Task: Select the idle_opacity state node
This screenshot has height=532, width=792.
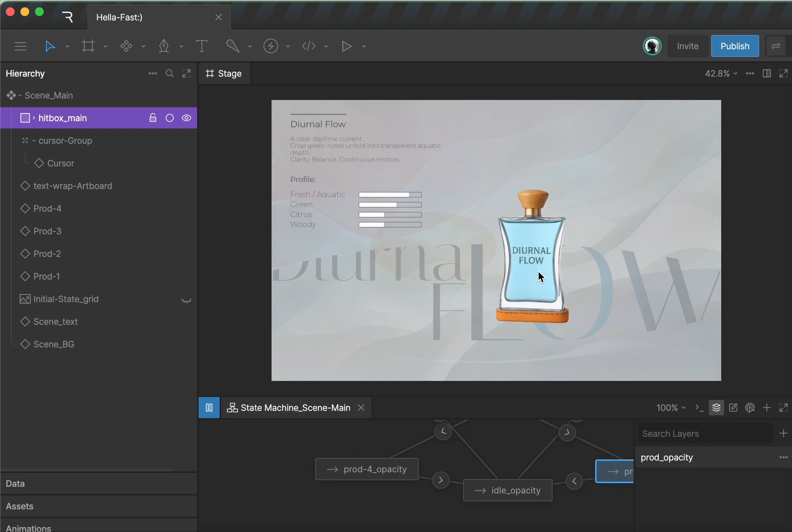Action: pyautogui.click(x=508, y=490)
